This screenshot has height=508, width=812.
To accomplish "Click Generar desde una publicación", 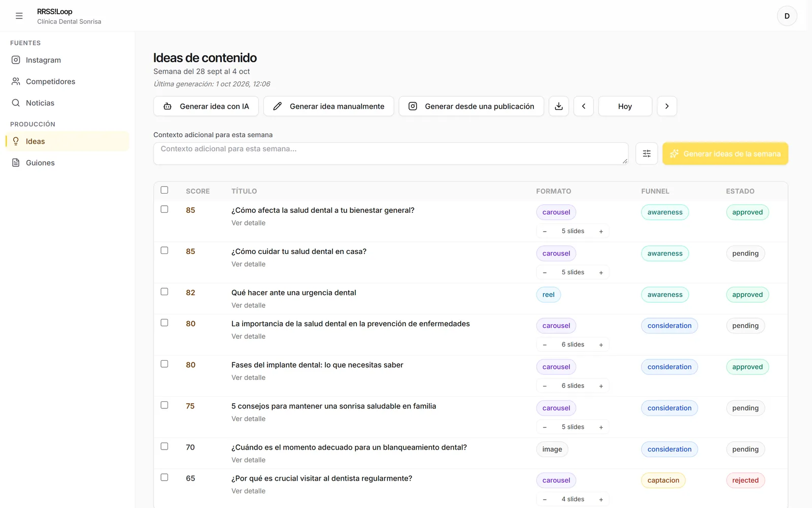I will point(471,106).
